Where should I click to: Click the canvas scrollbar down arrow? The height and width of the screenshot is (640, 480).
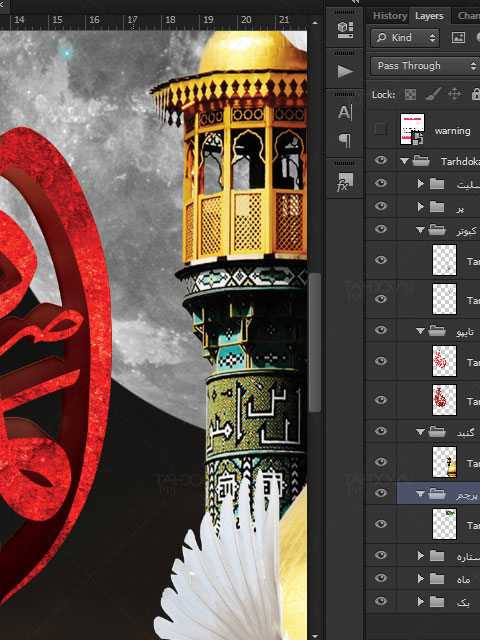pyautogui.click(x=314, y=636)
